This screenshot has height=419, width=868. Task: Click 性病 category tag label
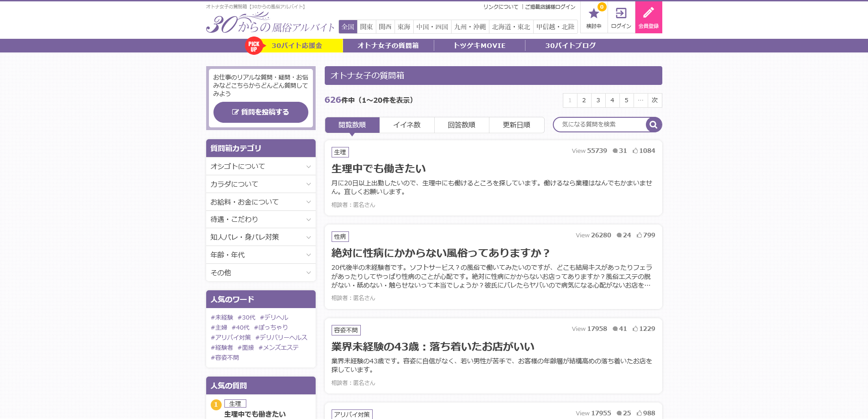pos(340,237)
